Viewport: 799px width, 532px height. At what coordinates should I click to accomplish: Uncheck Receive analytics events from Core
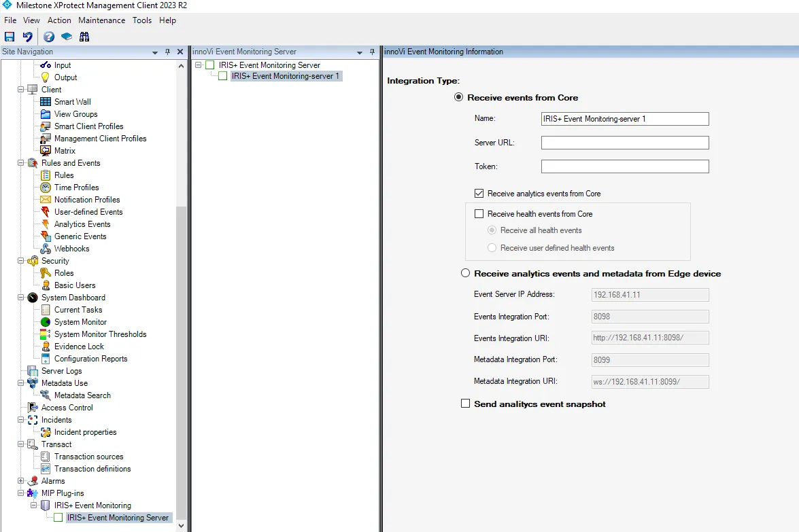coord(479,194)
